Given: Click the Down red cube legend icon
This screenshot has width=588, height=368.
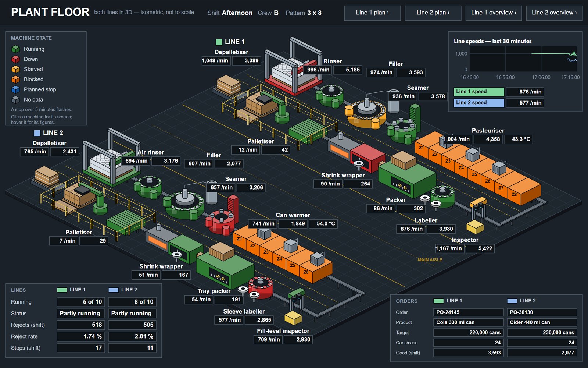Looking at the screenshot, I should [x=15, y=59].
